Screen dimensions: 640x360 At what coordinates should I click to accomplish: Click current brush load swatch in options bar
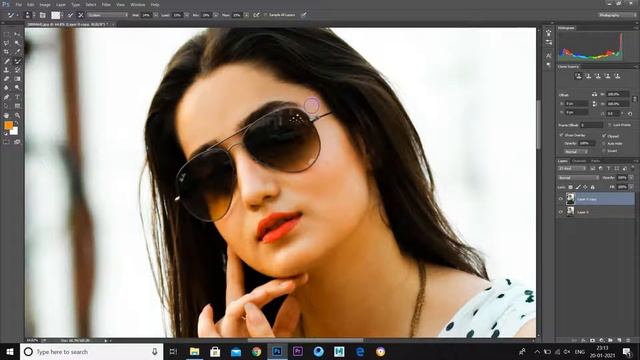(x=56, y=15)
